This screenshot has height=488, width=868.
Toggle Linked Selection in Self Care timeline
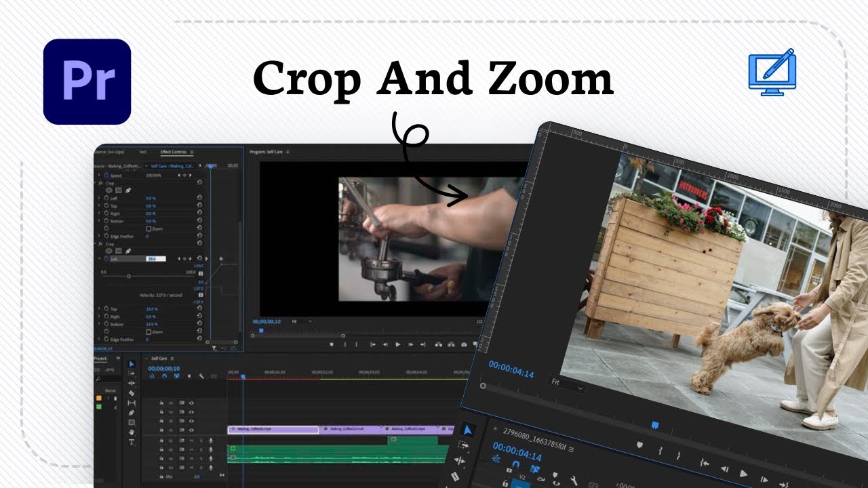point(176,376)
